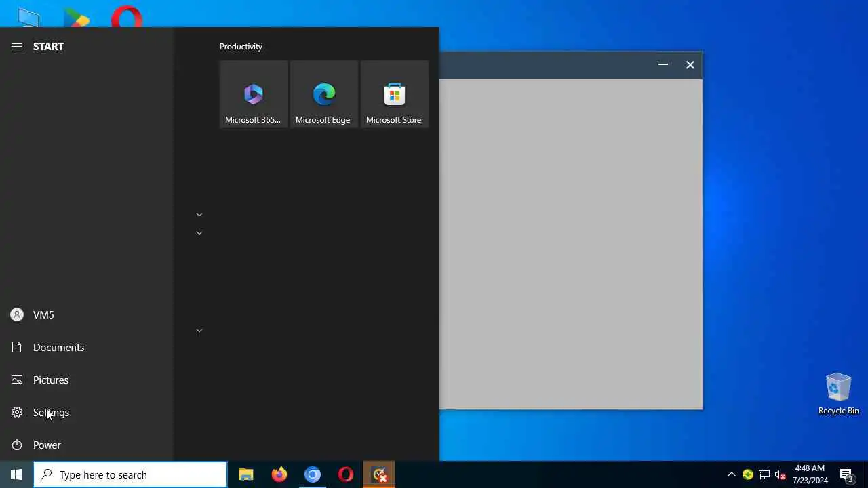
Task: Show hidden system tray icons
Action: 732,474
